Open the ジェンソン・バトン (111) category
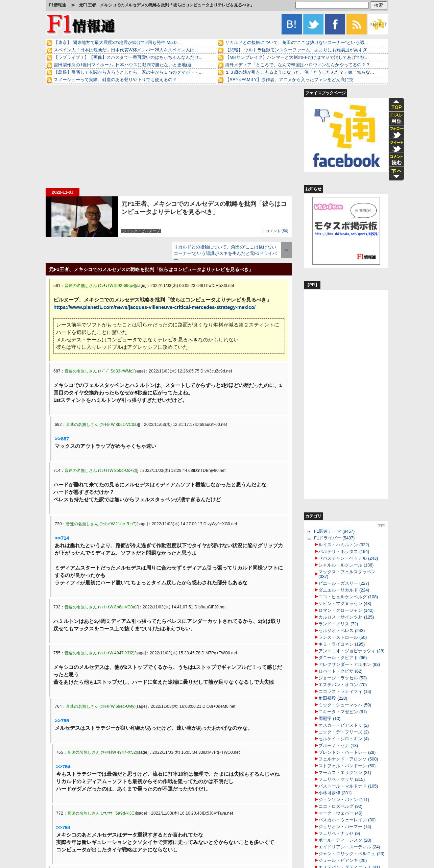This screenshot has width=434, height=868. (x=344, y=800)
